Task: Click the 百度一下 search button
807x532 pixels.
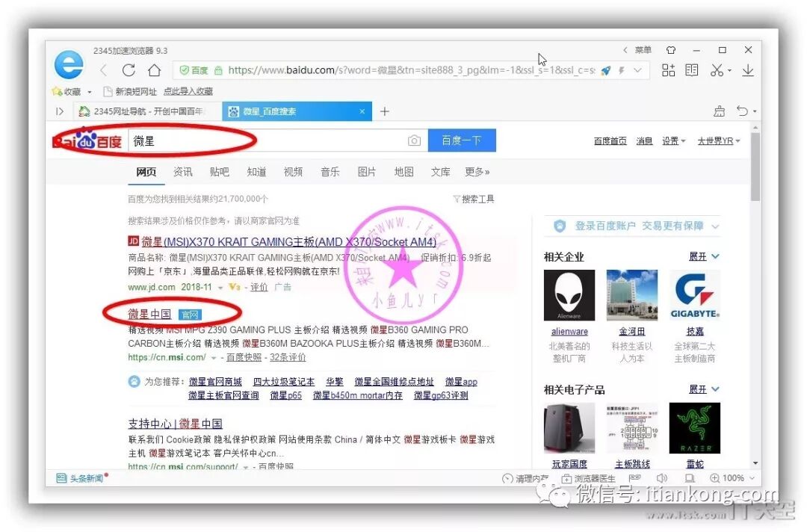Action: pos(462,140)
